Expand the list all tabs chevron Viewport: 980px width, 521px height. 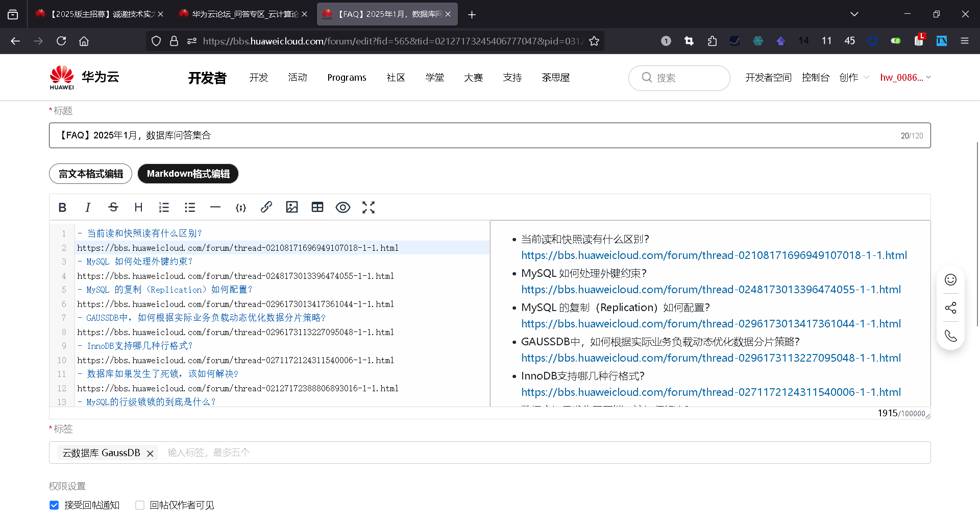(x=854, y=14)
